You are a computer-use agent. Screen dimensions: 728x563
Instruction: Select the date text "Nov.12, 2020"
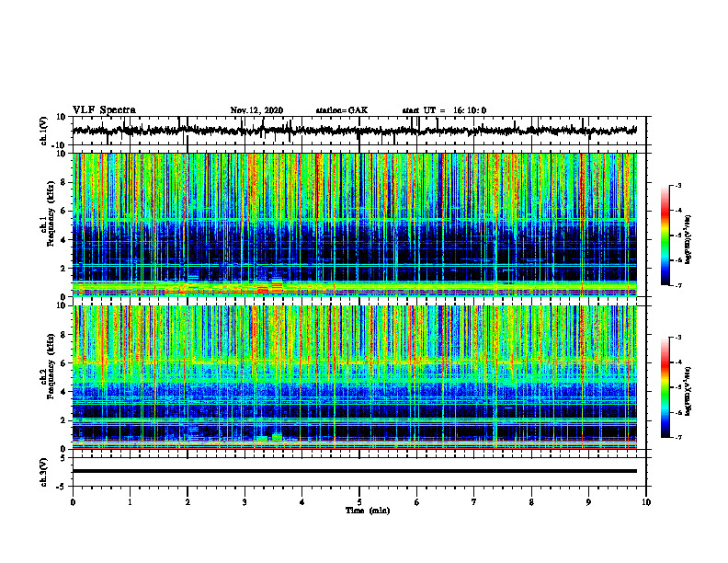tap(256, 110)
